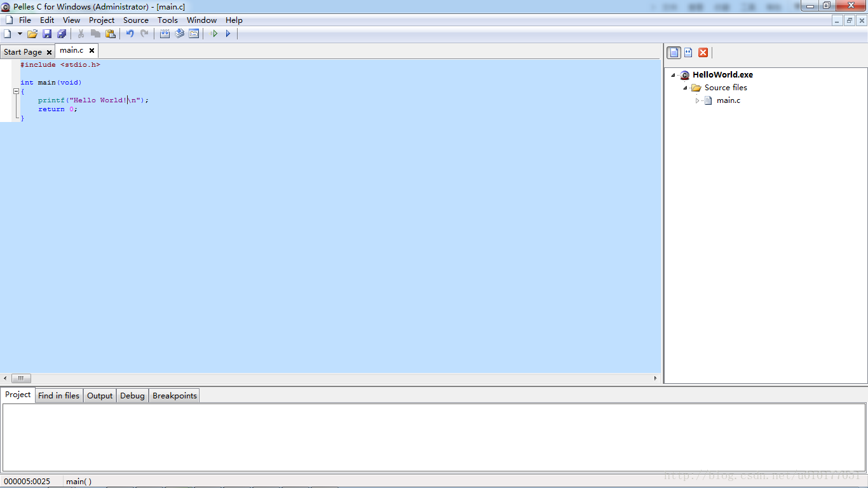Screen dimensions: 868x488
Task: Close the main.c tab
Action: pyautogui.click(x=92, y=50)
